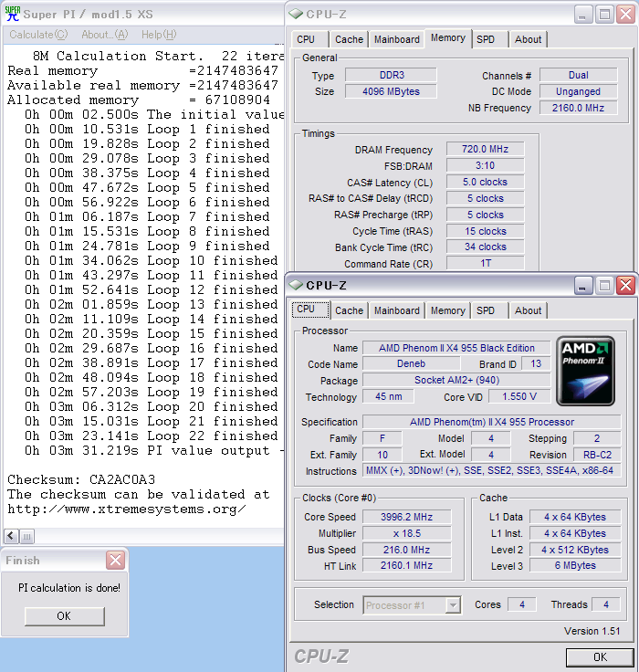Click Bank Cycle Time 34 clocks value

tap(485, 247)
